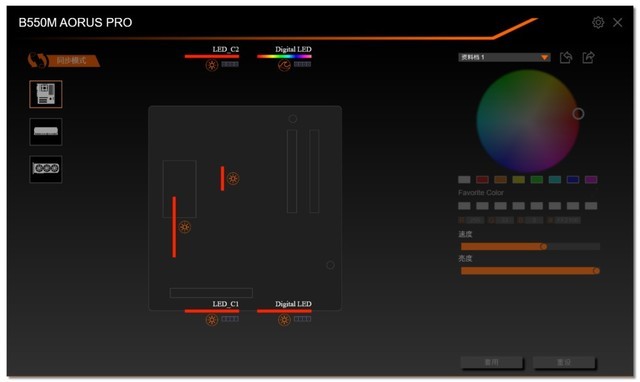Toggle the 同步模式 sync mode button

pyautogui.click(x=64, y=60)
